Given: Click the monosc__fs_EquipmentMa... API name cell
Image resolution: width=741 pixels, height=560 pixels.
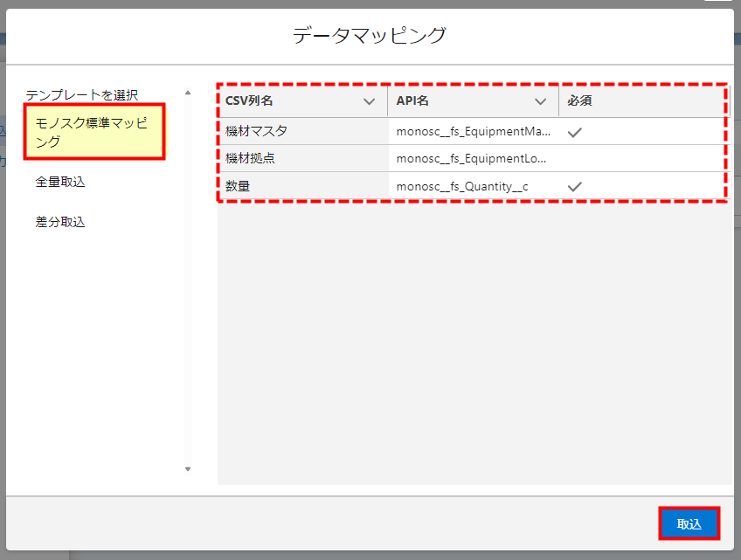Looking at the screenshot, I should [x=473, y=132].
